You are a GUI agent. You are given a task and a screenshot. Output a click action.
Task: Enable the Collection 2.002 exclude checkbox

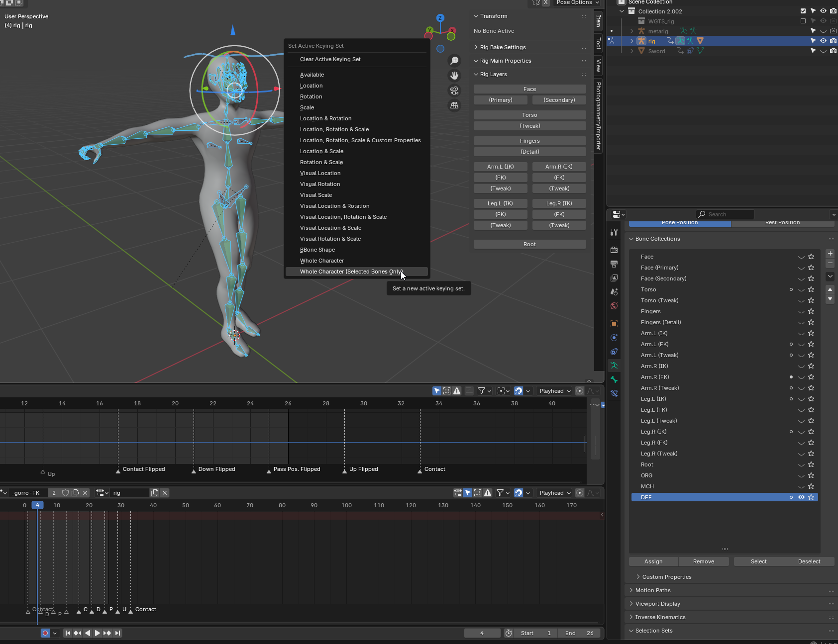803,11
